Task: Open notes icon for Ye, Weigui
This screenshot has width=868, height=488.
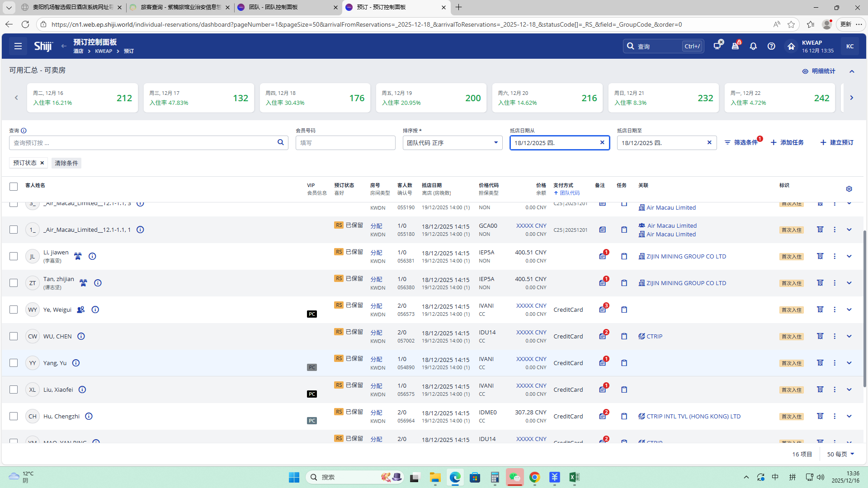Action: pos(603,310)
